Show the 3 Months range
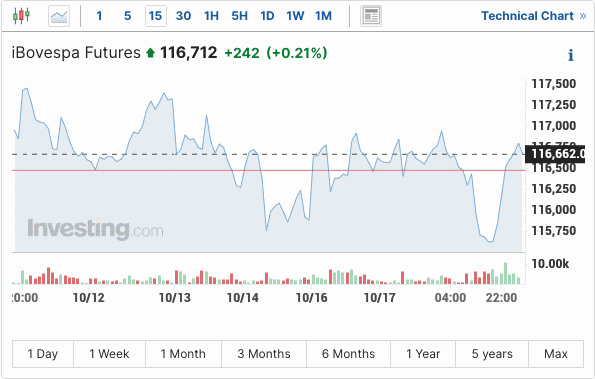 coord(264,354)
